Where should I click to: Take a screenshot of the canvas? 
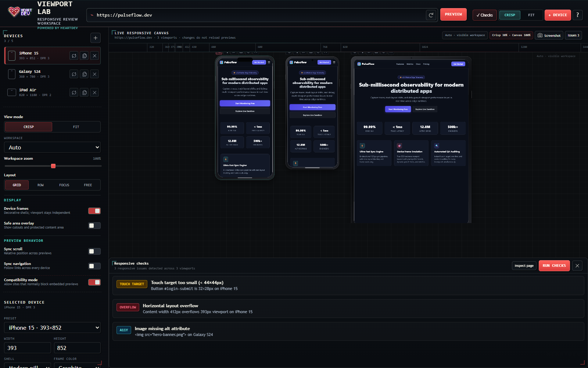(549, 35)
